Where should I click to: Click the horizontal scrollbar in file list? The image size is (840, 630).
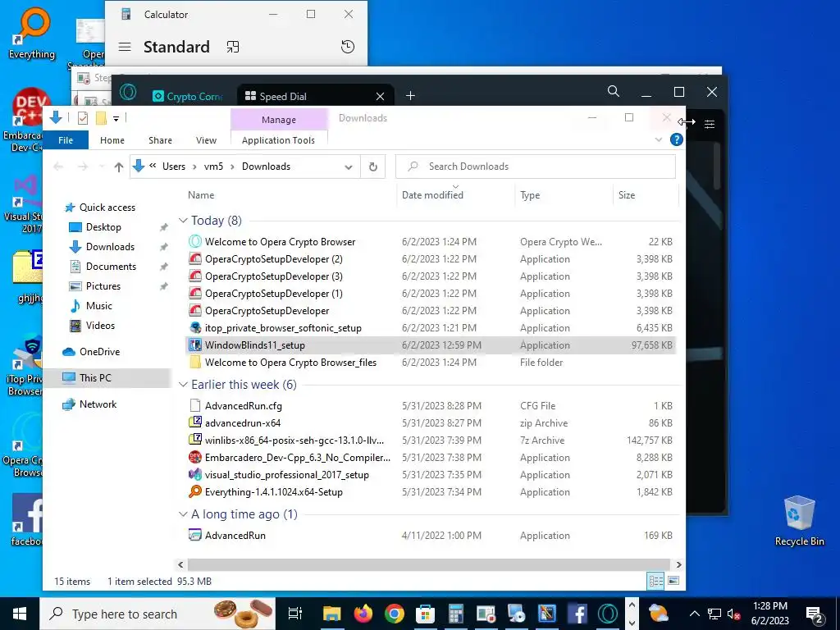428,564
